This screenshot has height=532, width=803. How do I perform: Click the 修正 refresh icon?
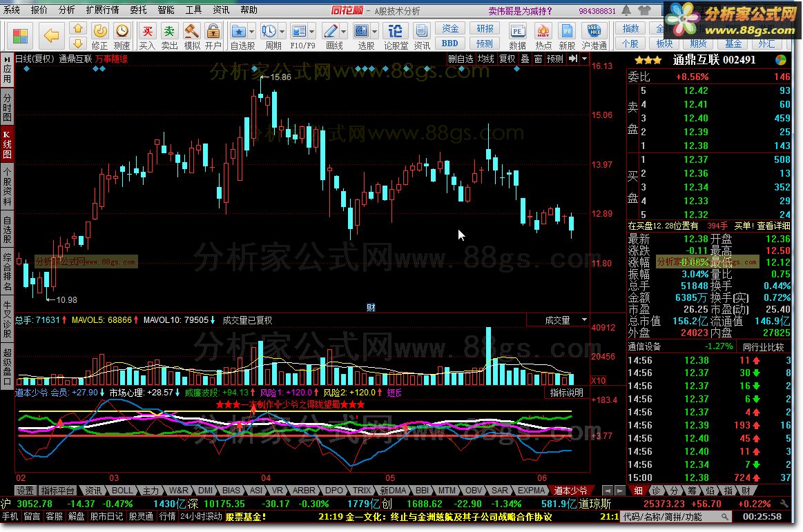tap(100, 31)
